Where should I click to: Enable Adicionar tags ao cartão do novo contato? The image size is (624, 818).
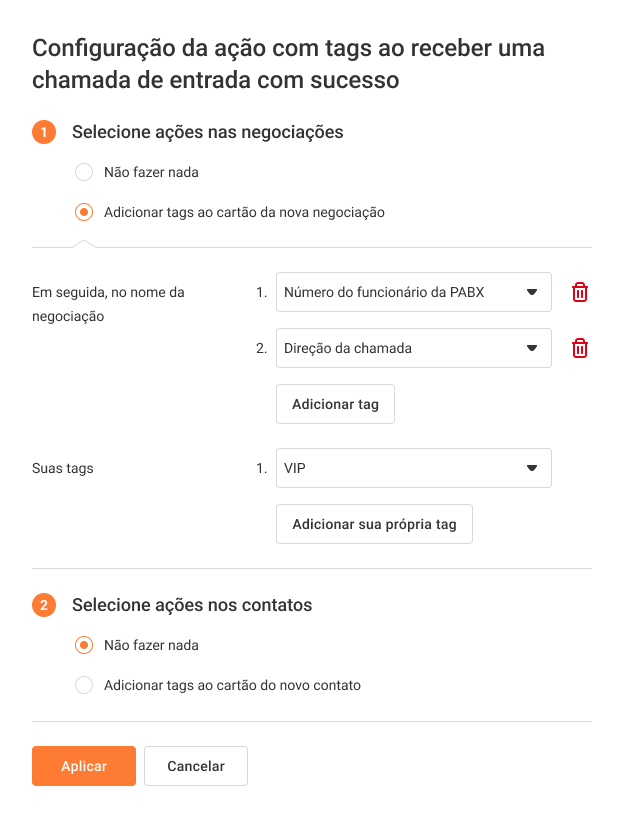pyautogui.click(x=85, y=685)
